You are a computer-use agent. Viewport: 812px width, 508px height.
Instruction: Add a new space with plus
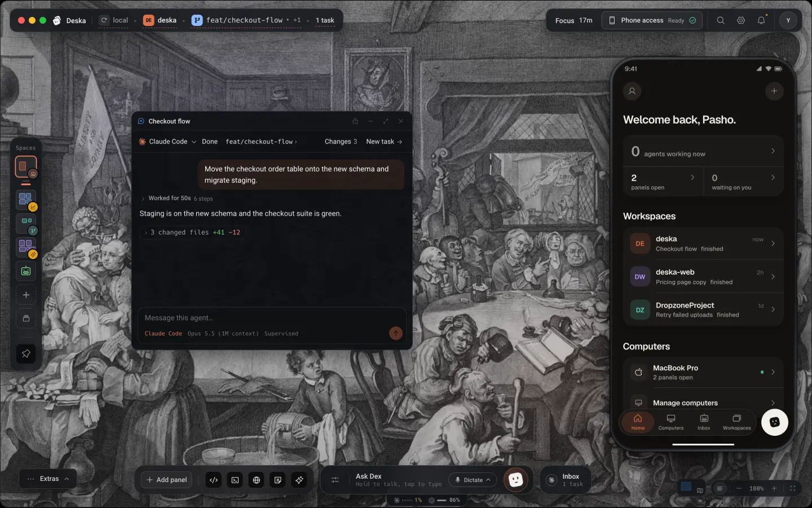(x=26, y=295)
